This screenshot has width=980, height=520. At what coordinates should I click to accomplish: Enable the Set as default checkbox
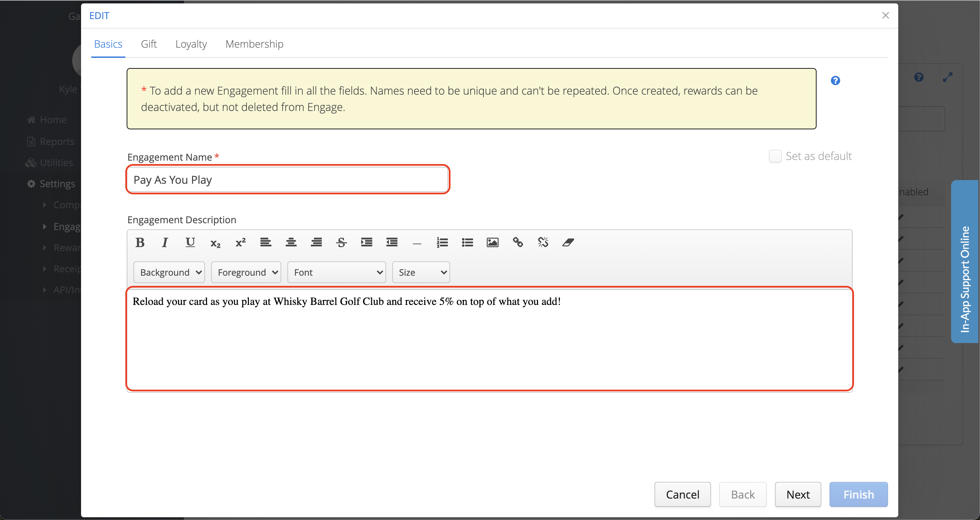[775, 156]
